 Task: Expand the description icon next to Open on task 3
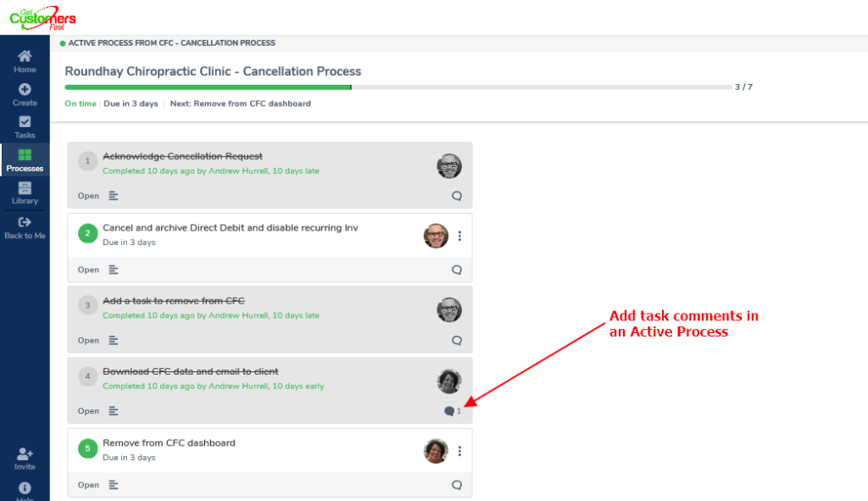(112, 340)
